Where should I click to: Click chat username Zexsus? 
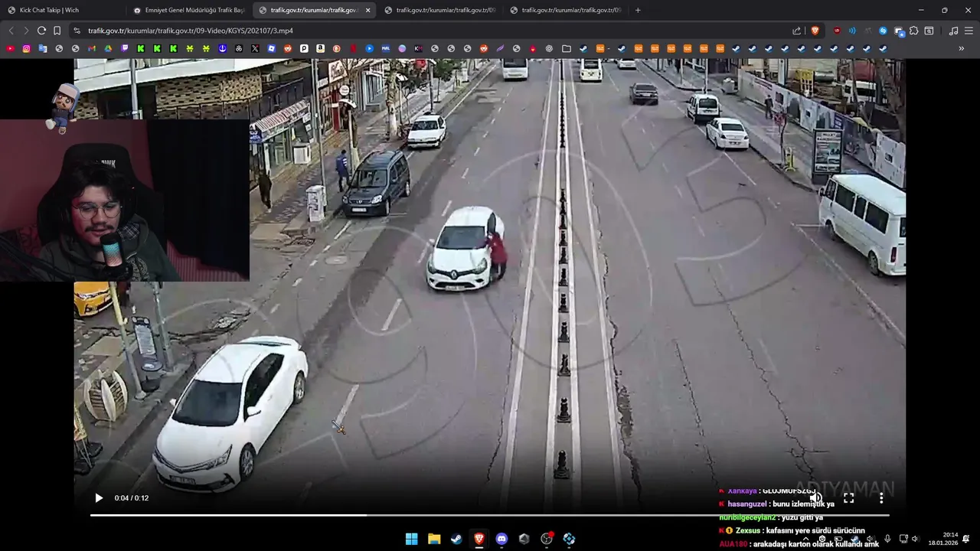pyautogui.click(x=748, y=530)
